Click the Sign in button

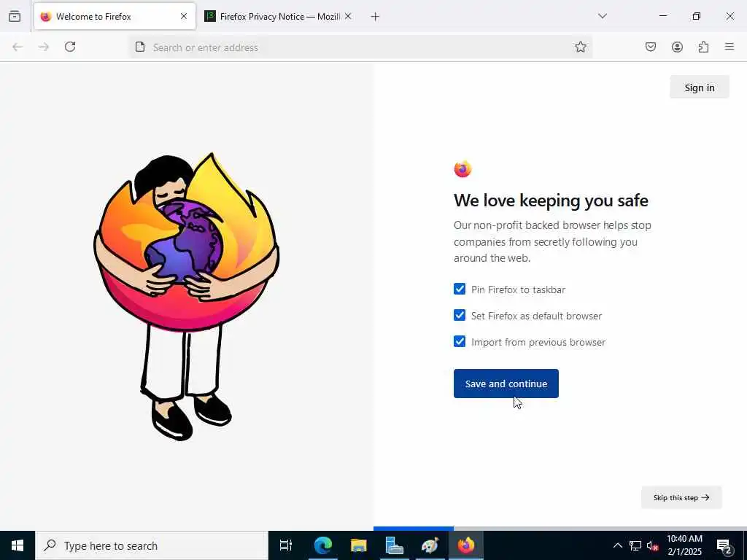(x=700, y=87)
